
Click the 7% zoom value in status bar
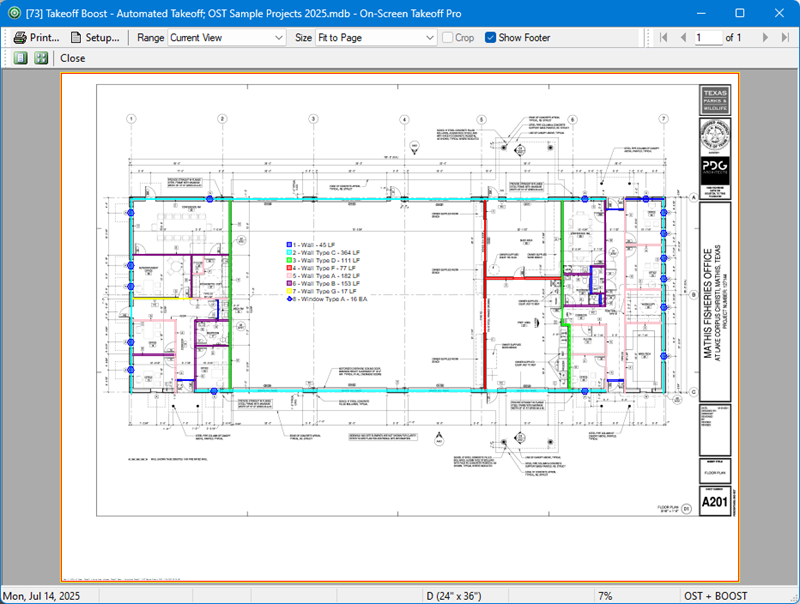point(605,596)
